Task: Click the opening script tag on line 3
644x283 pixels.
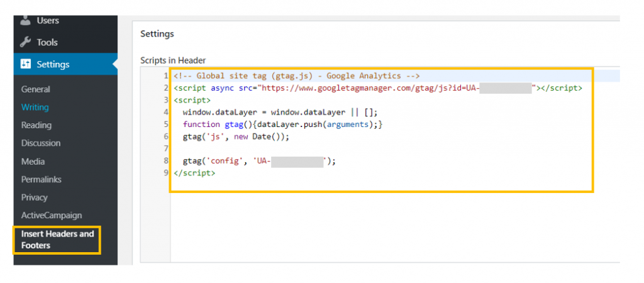Action: coord(192,100)
